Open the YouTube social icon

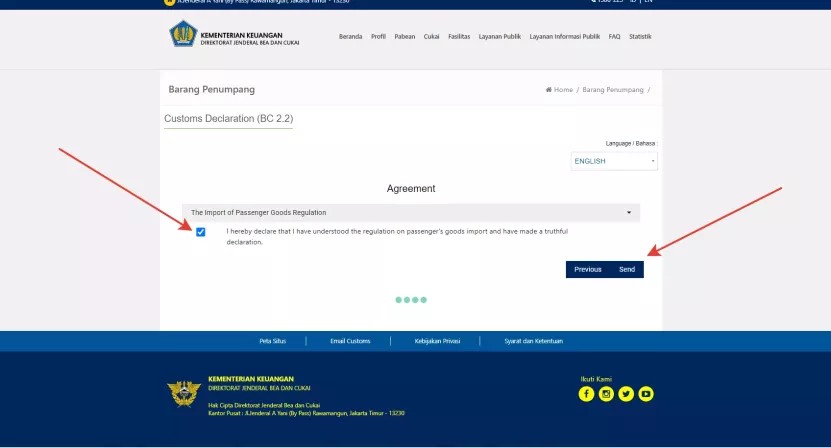646,394
